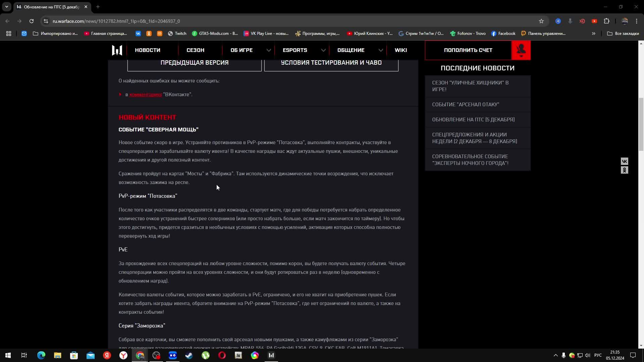
Task: Click the page vertical scrollbar thumb
Action: click(641, 124)
